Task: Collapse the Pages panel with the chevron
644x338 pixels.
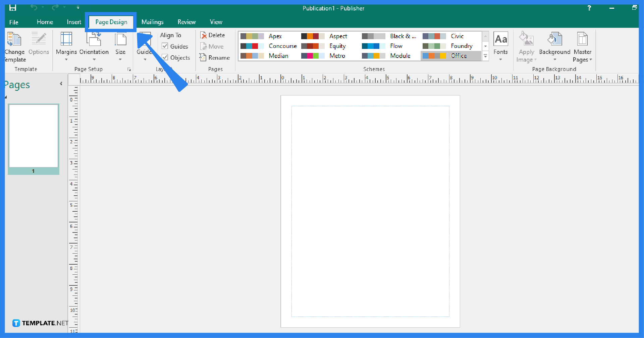Action: (61, 84)
